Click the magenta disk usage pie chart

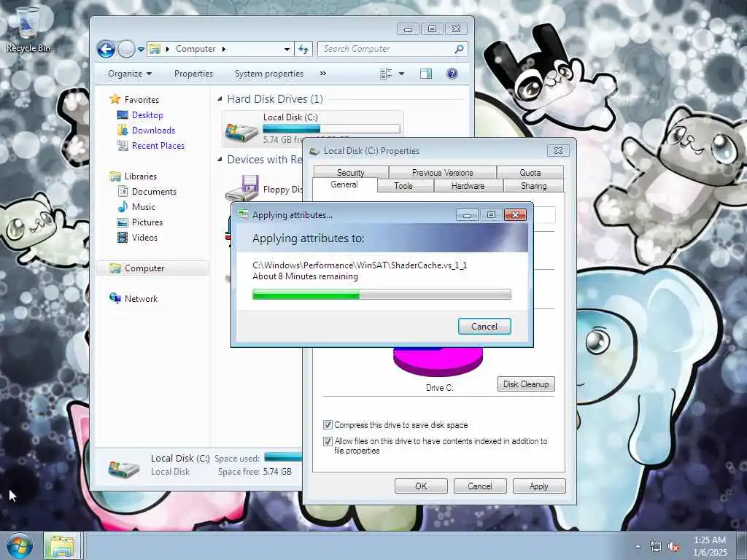[438, 361]
